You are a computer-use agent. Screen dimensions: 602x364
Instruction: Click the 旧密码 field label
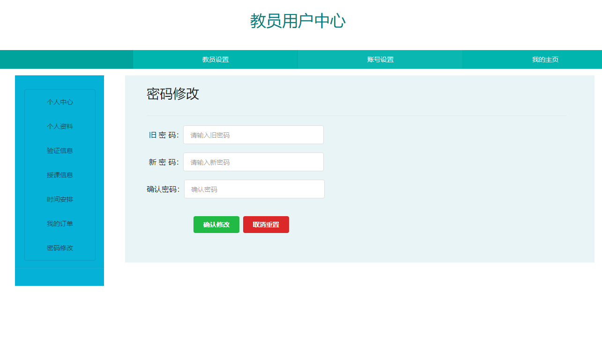point(162,135)
